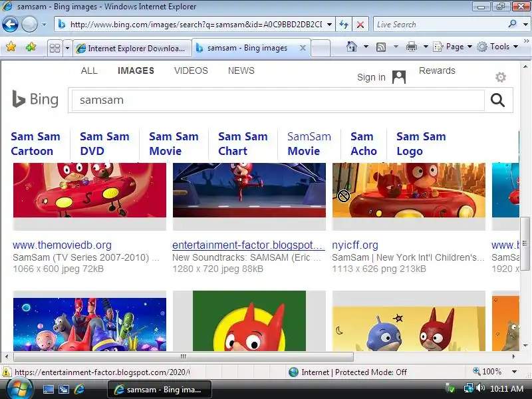Click the samsam - Bing taskbar button
The image size is (532, 399).
(x=160, y=390)
